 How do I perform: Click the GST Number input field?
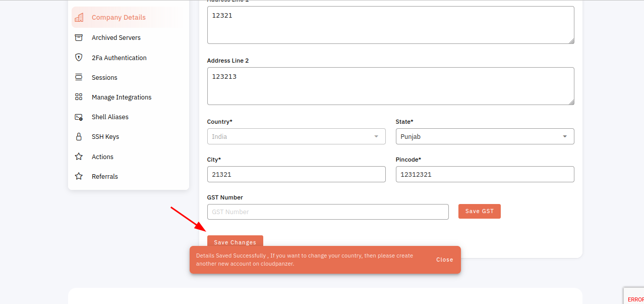point(328,212)
